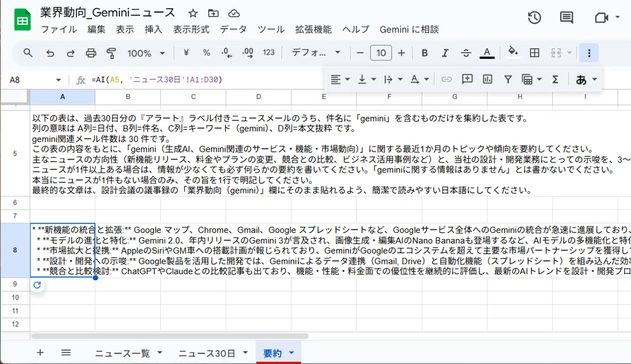Toggle the three-dot more toolbar button
Viewport: 631px width, 364px height.
coord(589,53)
